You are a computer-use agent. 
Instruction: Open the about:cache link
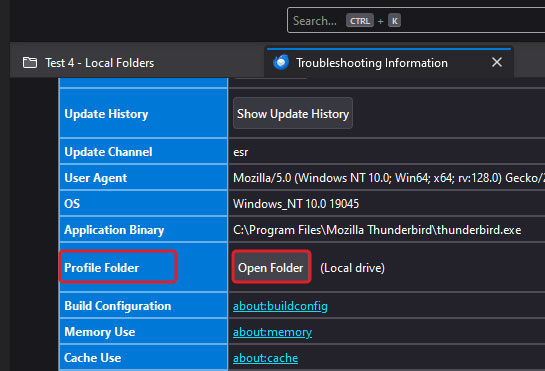(x=266, y=358)
